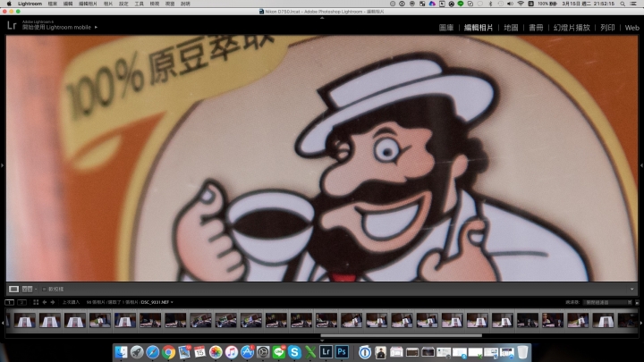Screen dimensions: 644x362
Task: Click the volume icon in menu bar
Action: tap(510, 4)
